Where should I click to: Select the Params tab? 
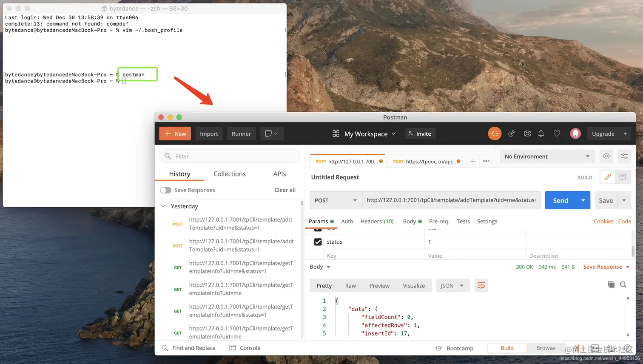click(321, 221)
